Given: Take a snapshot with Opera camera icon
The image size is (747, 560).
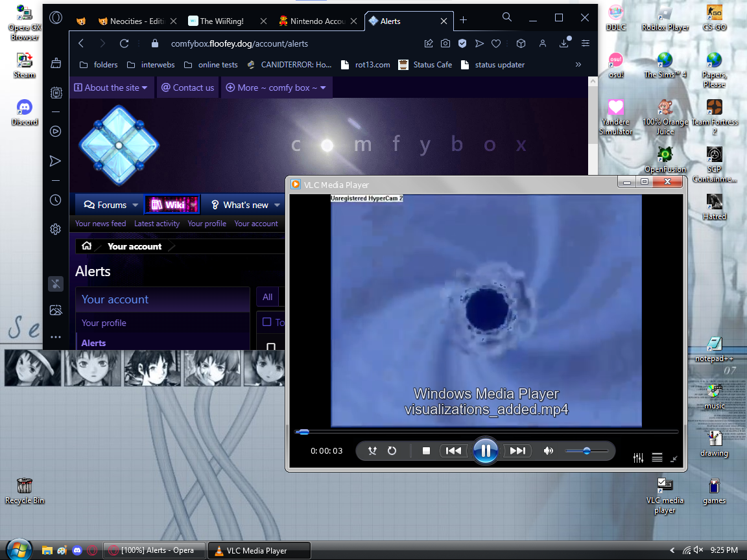Looking at the screenshot, I should point(445,43).
